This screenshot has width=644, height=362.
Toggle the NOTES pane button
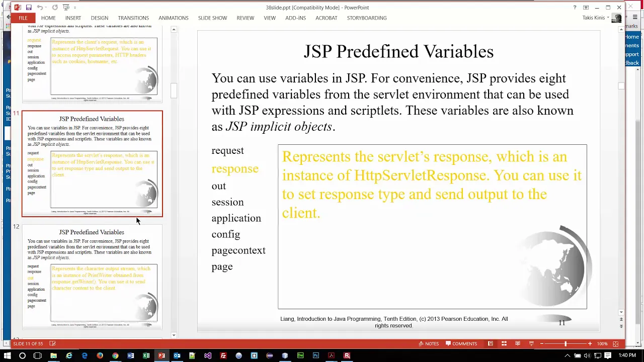tap(428, 344)
